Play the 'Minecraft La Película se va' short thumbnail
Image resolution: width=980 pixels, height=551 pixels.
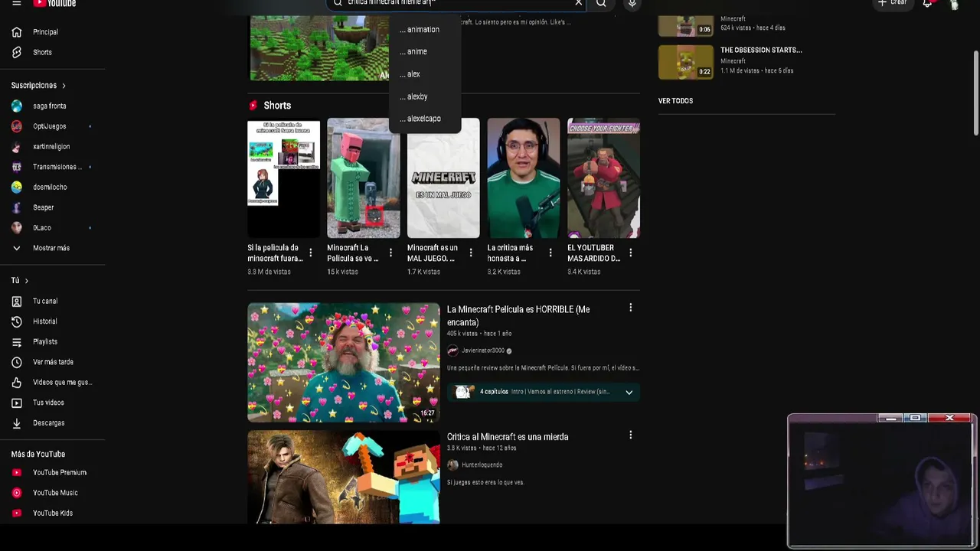364,178
